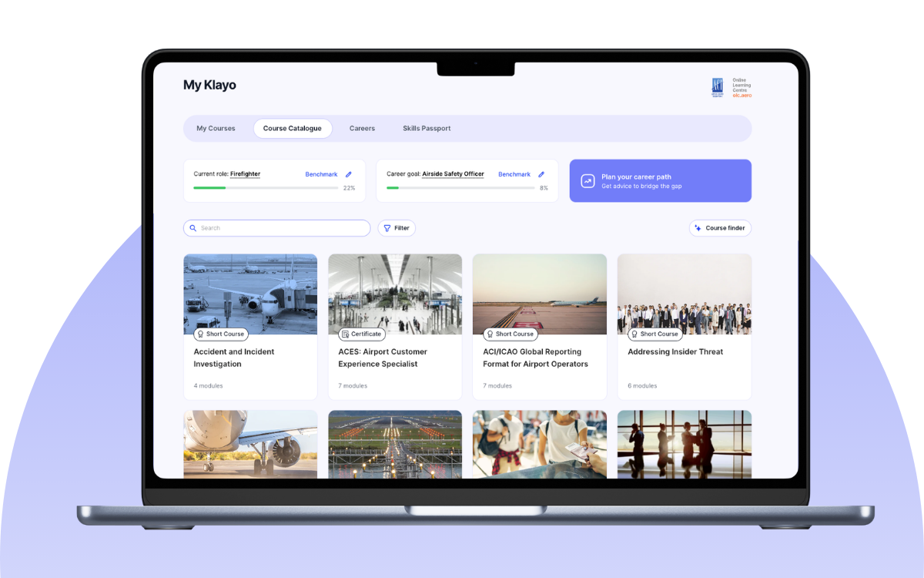The width and height of the screenshot is (924, 578).
Task: Open Accident and Incident Investigation thumbnail
Action: click(250, 294)
